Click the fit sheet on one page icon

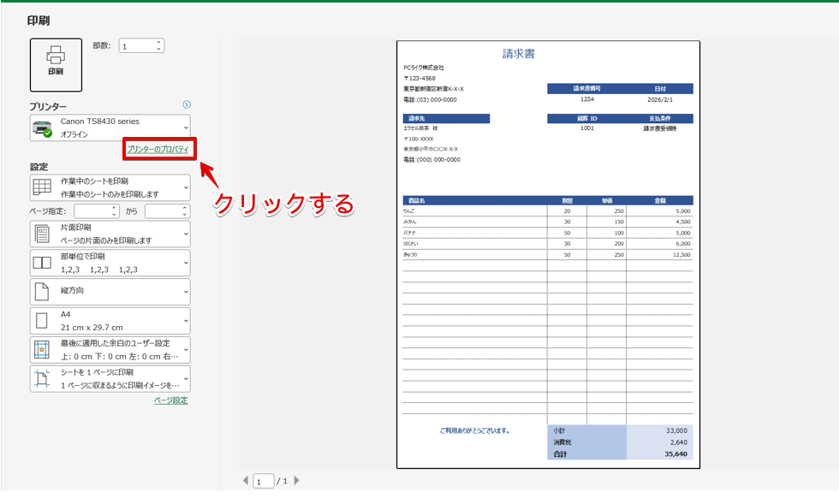coord(42,379)
